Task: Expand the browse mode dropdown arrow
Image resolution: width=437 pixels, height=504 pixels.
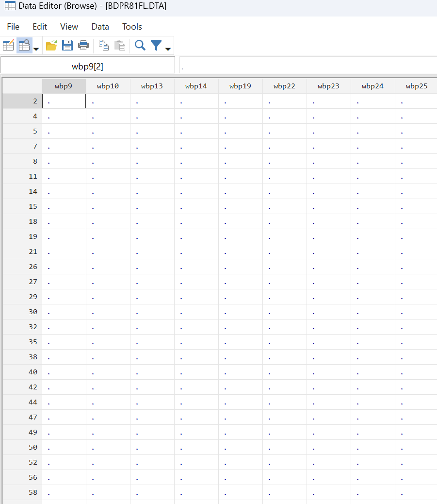Action: [x=36, y=49]
